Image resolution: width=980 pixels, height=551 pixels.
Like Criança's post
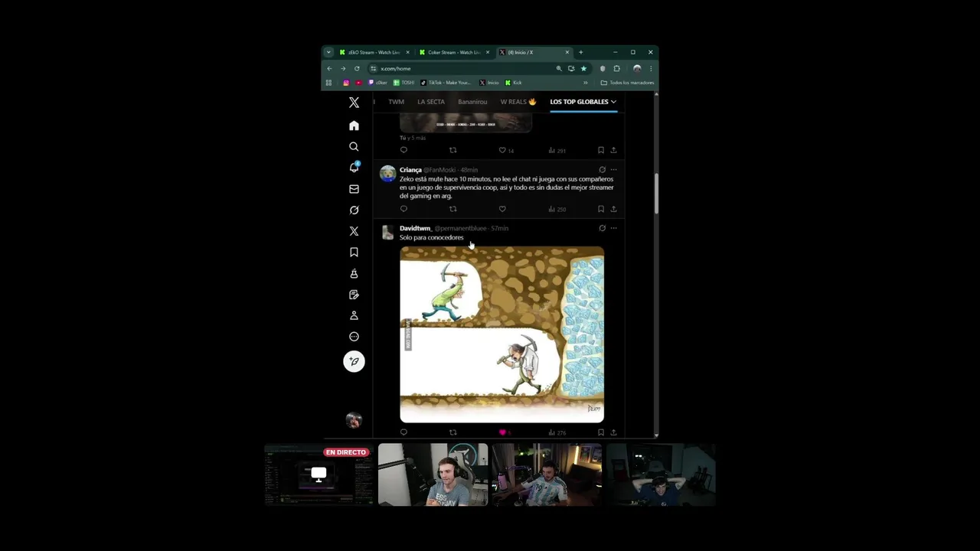[x=502, y=209]
